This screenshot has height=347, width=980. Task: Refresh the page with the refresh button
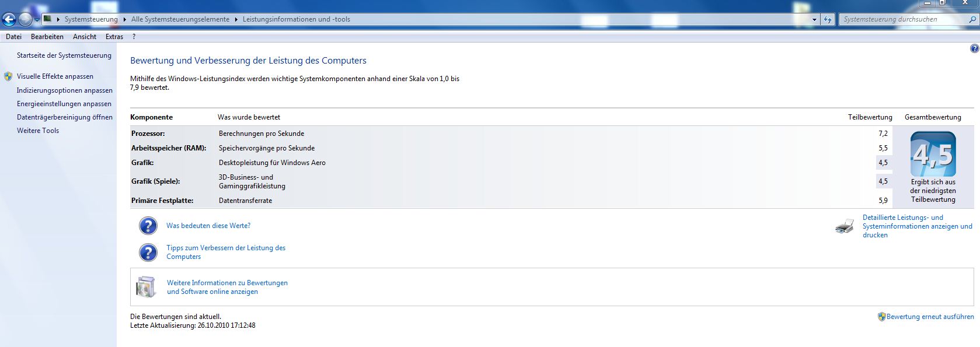click(x=828, y=19)
